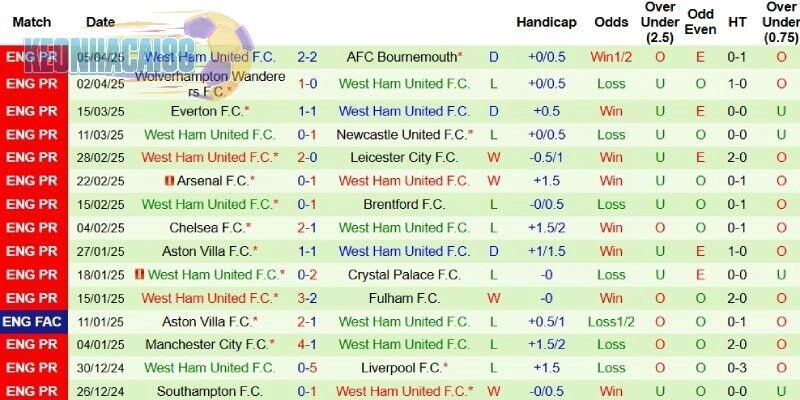The image size is (800, 400).
Task: Click the HT column header
Action: [738, 22]
